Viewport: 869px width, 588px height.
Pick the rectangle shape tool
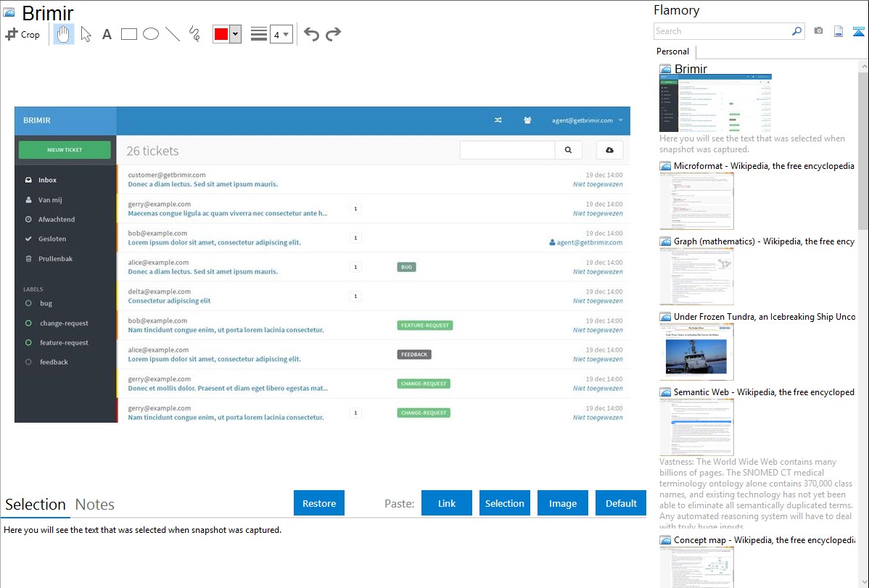click(128, 34)
